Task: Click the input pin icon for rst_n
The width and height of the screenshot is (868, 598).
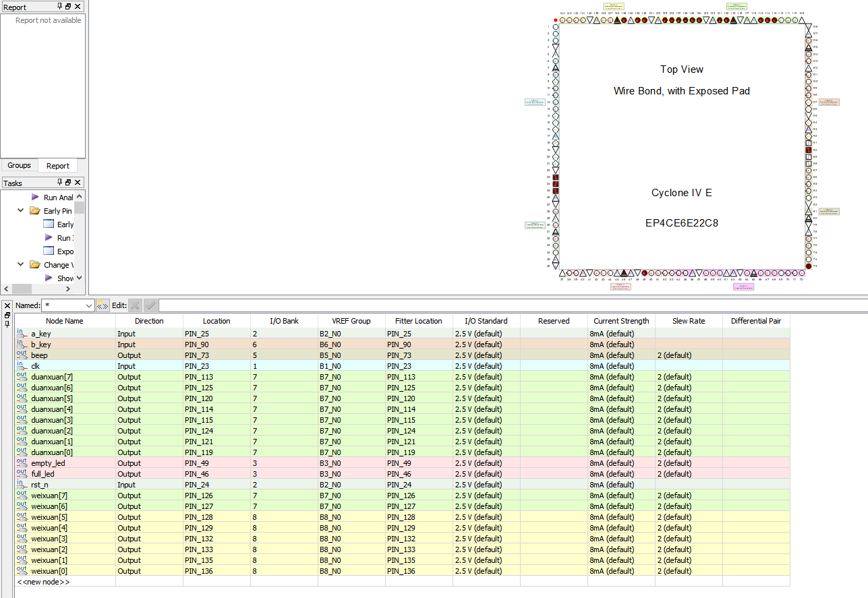Action: coord(22,484)
